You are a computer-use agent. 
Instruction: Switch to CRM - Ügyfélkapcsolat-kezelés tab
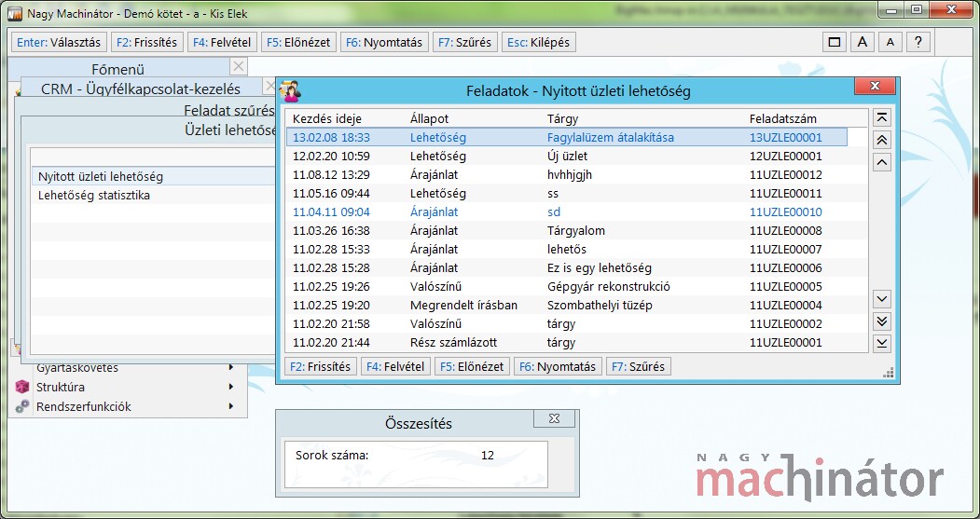click(141, 89)
